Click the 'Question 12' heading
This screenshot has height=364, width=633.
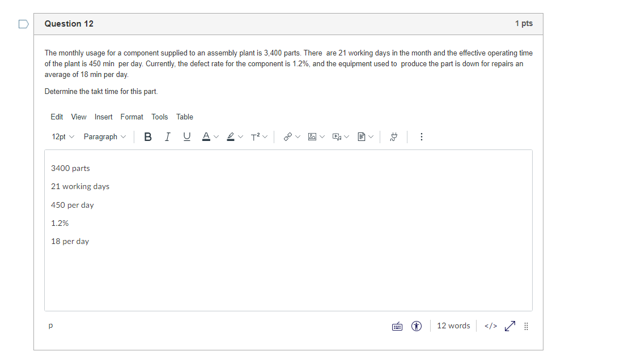point(69,24)
